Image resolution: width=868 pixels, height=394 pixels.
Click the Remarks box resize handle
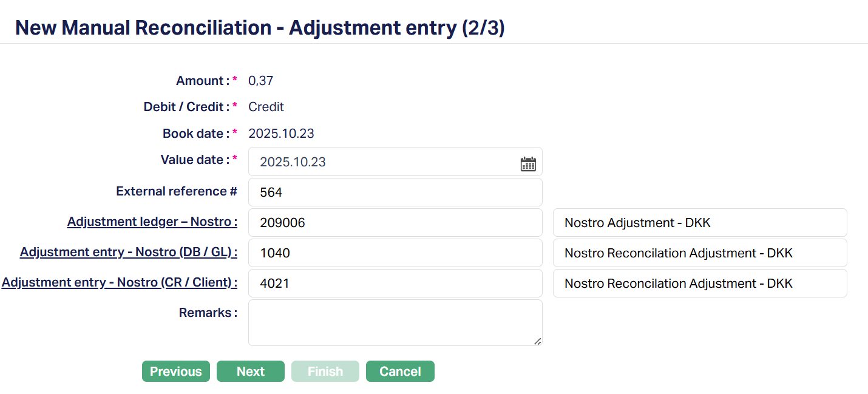pyautogui.click(x=537, y=342)
